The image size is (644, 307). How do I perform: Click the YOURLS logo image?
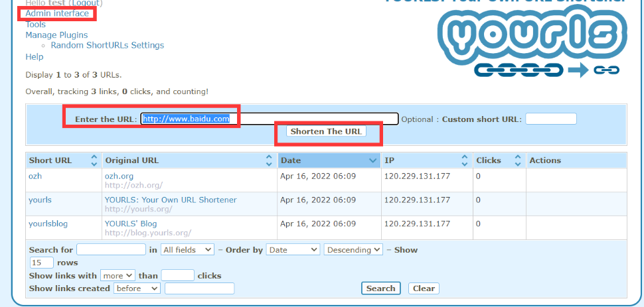(x=531, y=44)
